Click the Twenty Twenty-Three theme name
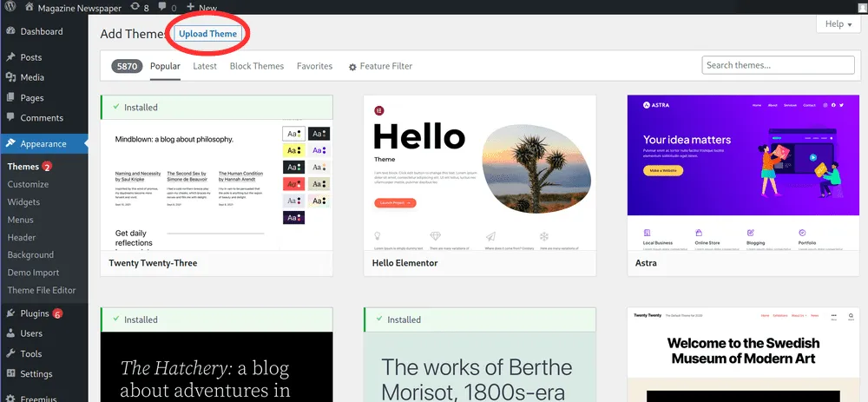The height and width of the screenshot is (402, 868). 153,263
